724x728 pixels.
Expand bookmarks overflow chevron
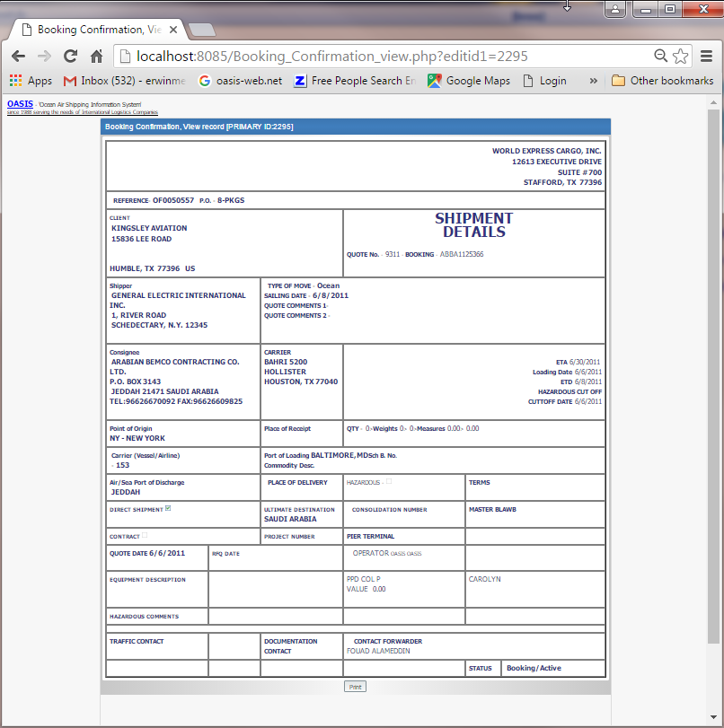594,81
